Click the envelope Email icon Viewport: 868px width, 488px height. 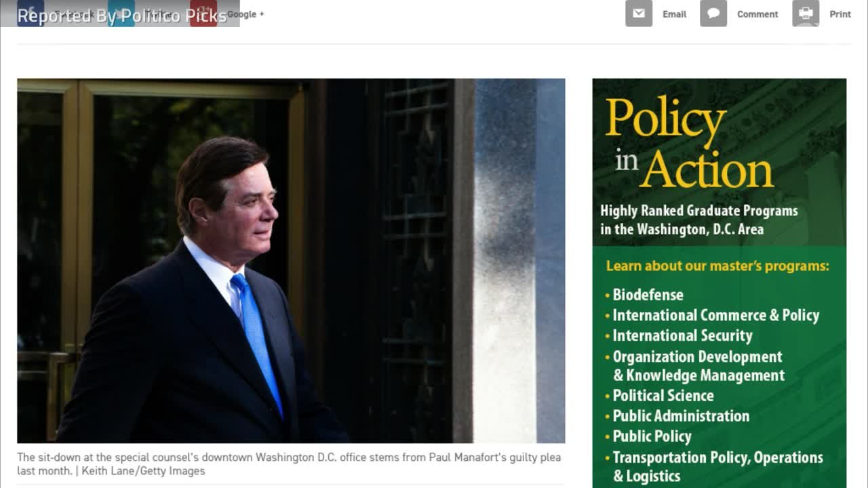(639, 14)
